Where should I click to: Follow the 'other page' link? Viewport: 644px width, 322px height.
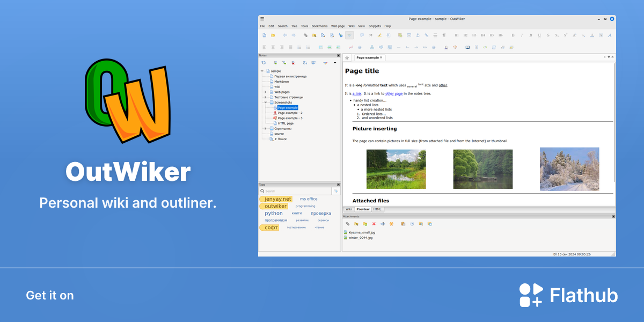[394, 94]
